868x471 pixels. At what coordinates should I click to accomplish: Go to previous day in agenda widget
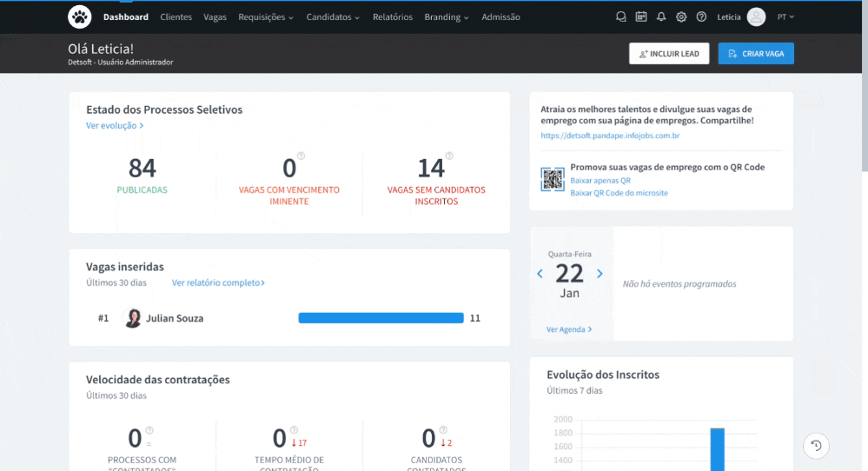[540, 274]
